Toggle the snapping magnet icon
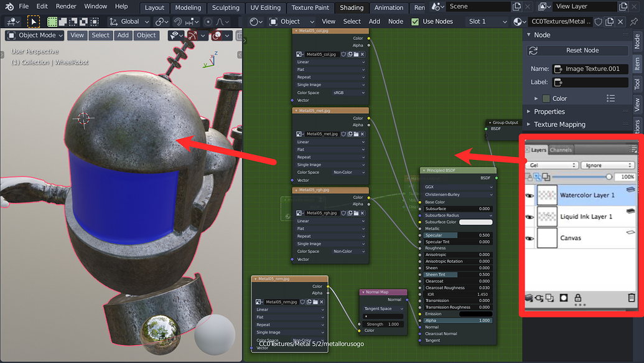 coord(178,21)
